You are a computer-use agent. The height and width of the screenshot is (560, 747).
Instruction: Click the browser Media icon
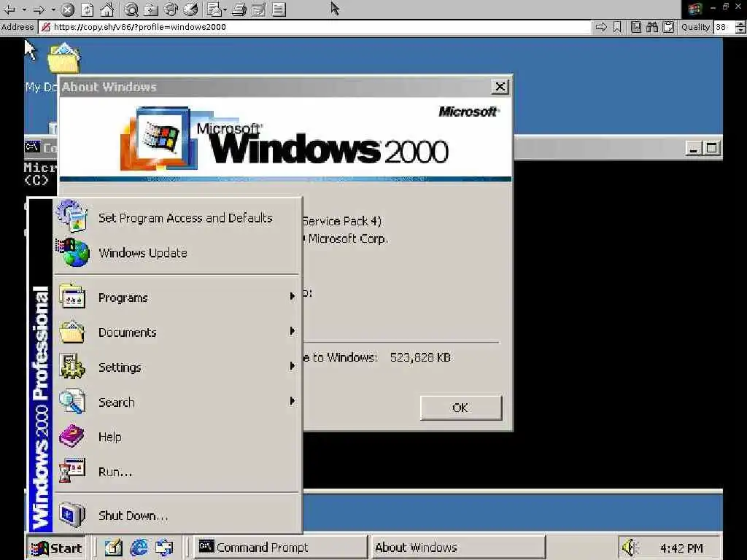click(171, 9)
